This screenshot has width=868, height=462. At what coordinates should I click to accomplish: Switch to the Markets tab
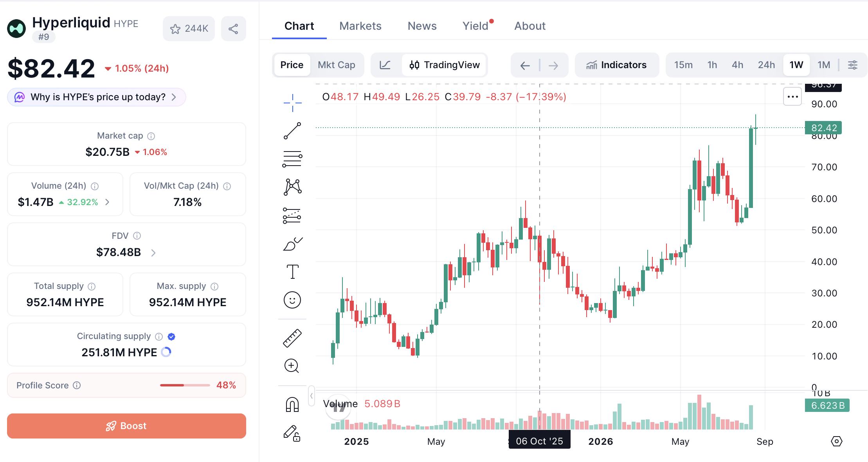pos(360,26)
